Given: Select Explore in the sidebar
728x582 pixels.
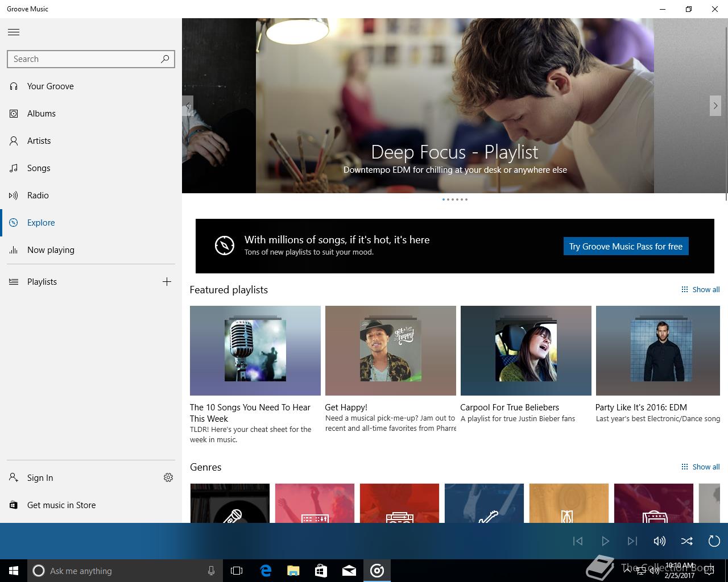Looking at the screenshot, I should [x=91, y=223].
